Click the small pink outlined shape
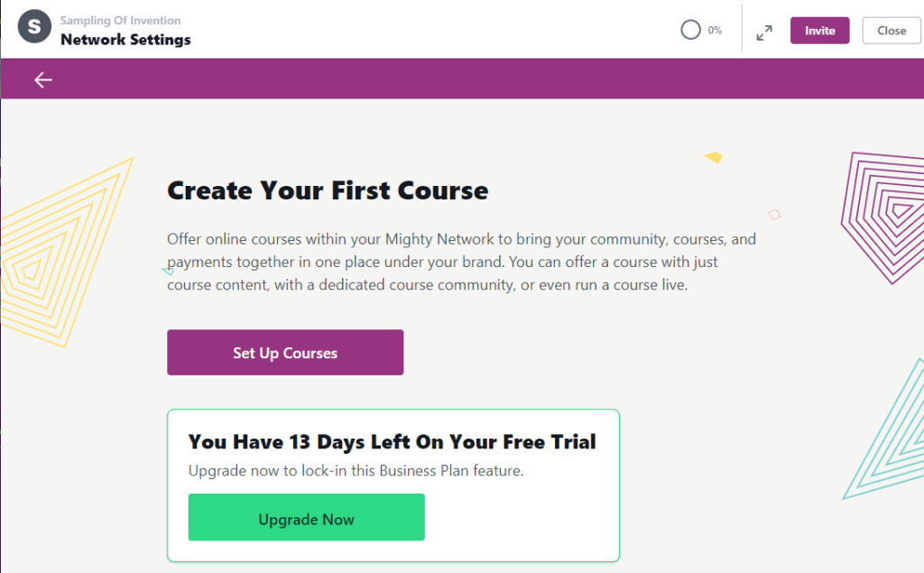This screenshot has width=924, height=573. (x=774, y=215)
